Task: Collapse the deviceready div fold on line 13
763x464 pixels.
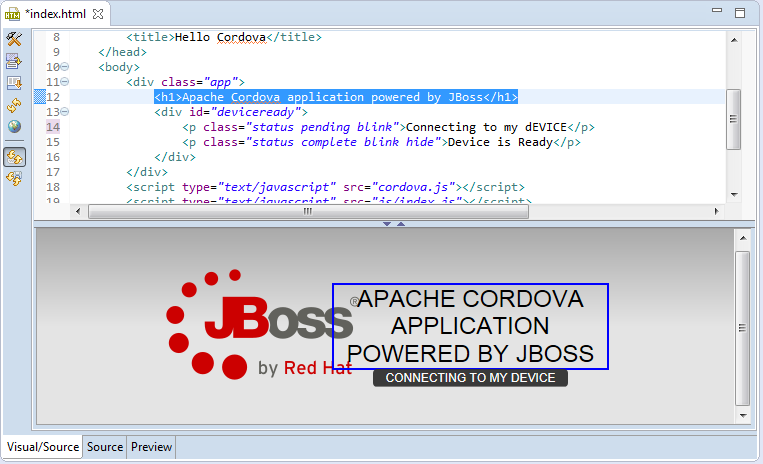Action: pos(65,111)
